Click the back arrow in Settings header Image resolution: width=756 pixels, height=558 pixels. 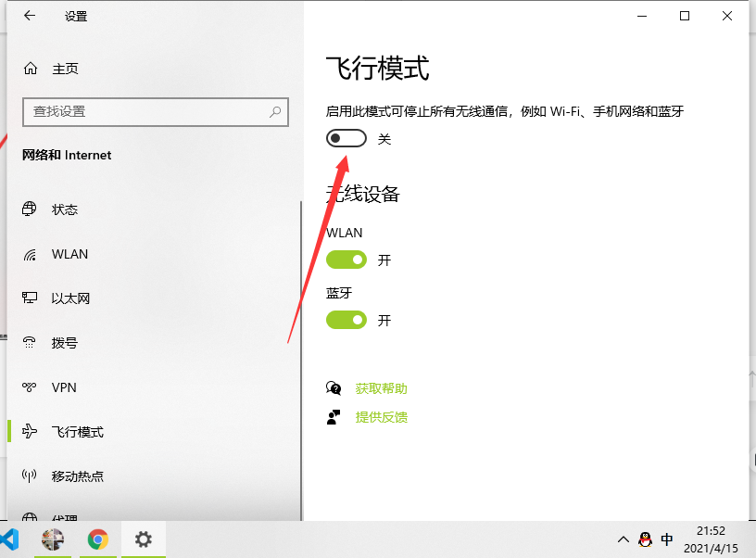coord(31,16)
